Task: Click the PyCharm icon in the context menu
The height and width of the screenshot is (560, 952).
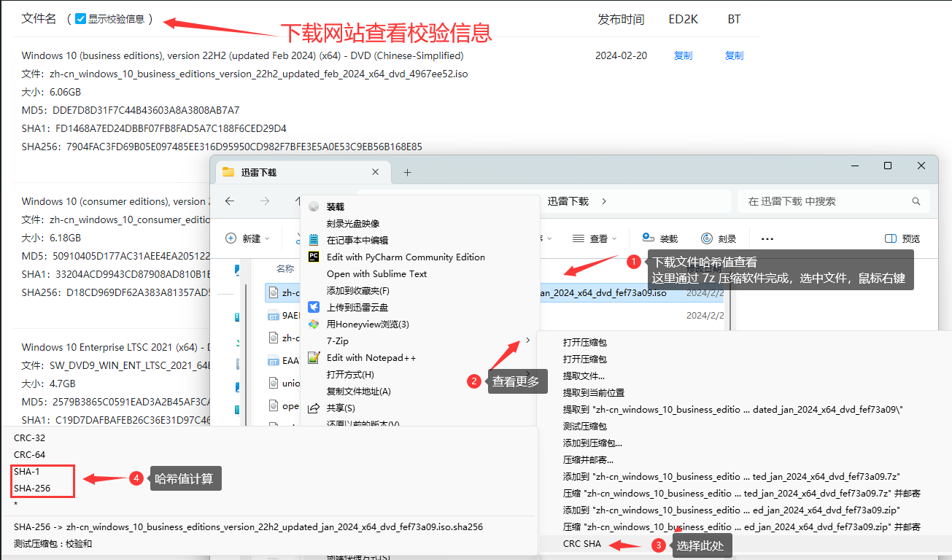Action: coord(314,257)
